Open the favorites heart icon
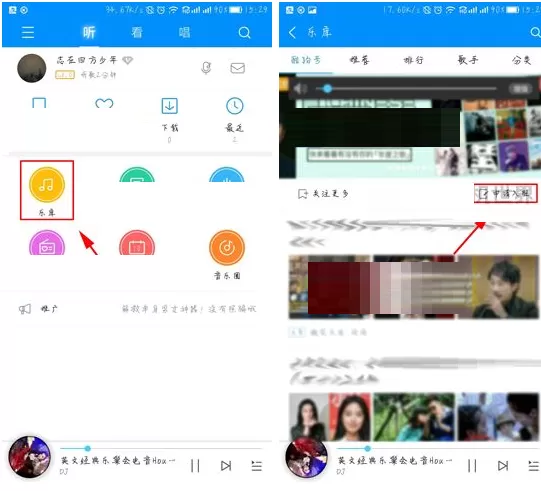 [x=104, y=103]
